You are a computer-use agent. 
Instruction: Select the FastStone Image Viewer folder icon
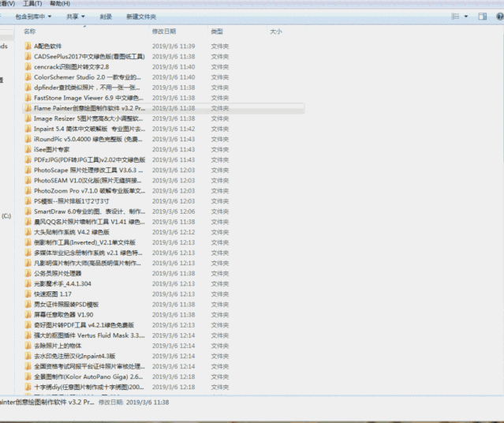pyautogui.click(x=28, y=98)
